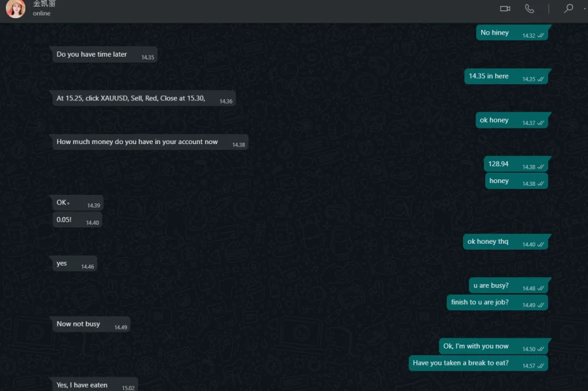
Task: Open contact info via online status
Action: (x=41, y=13)
